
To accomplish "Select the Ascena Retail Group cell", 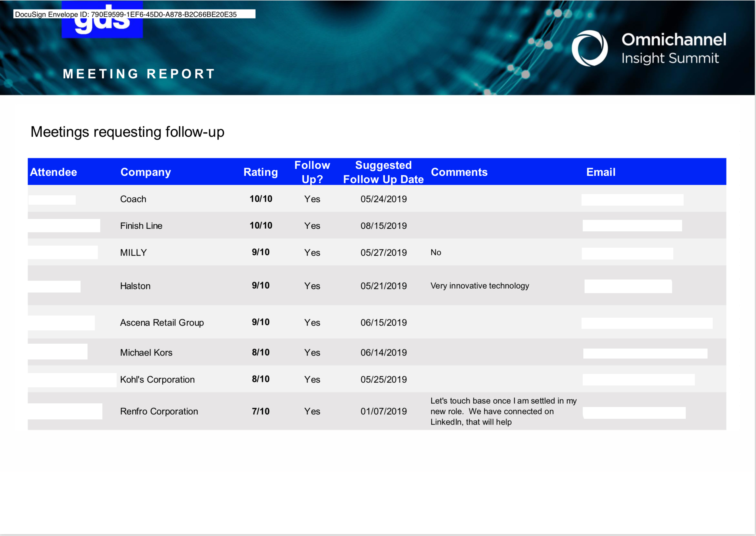I will click(x=162, y=323).
